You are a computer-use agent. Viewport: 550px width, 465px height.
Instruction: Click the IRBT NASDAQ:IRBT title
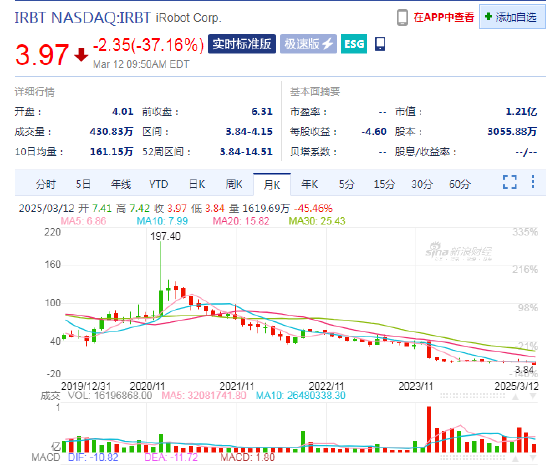coord(82,18)
